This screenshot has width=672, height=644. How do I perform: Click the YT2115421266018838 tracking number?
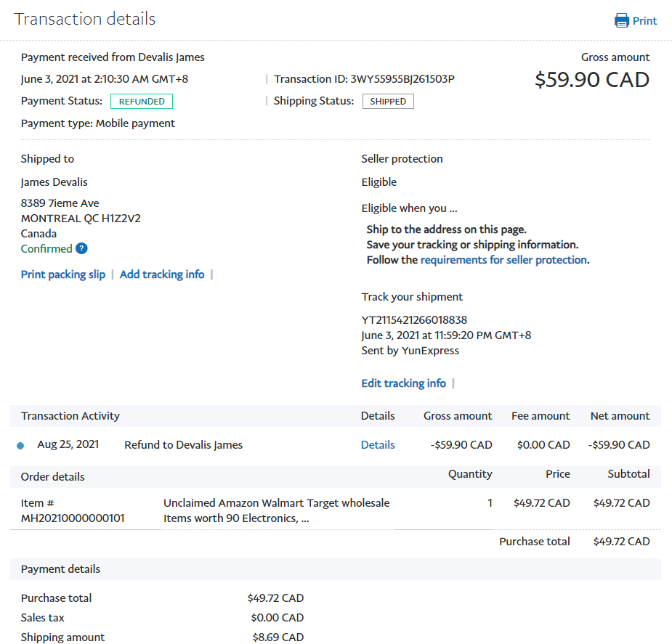click(x=414, y=320)
